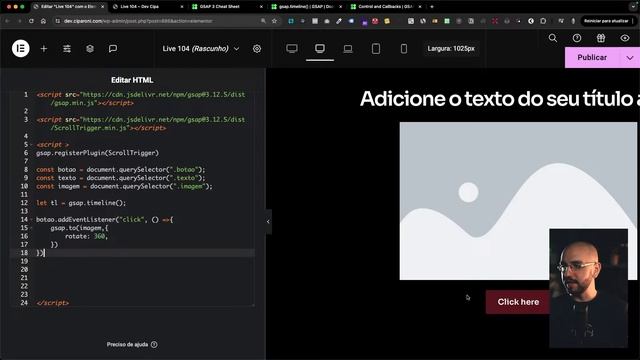Collapse the editor panel with the side arrow

point(268,222)
